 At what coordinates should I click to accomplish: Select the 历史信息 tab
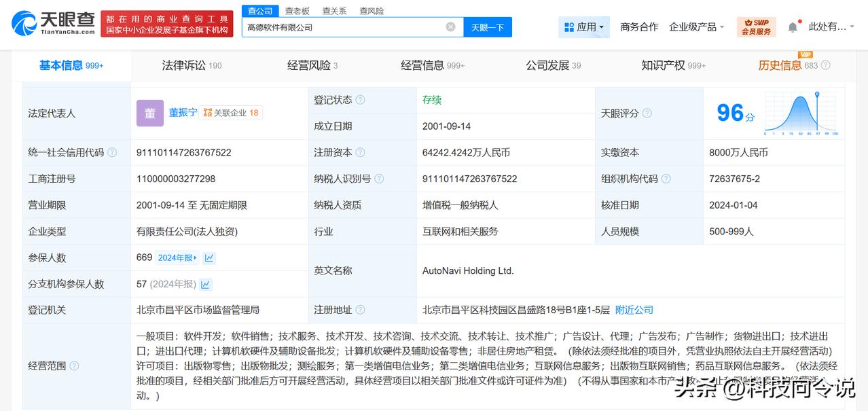(x=788, y=66)
